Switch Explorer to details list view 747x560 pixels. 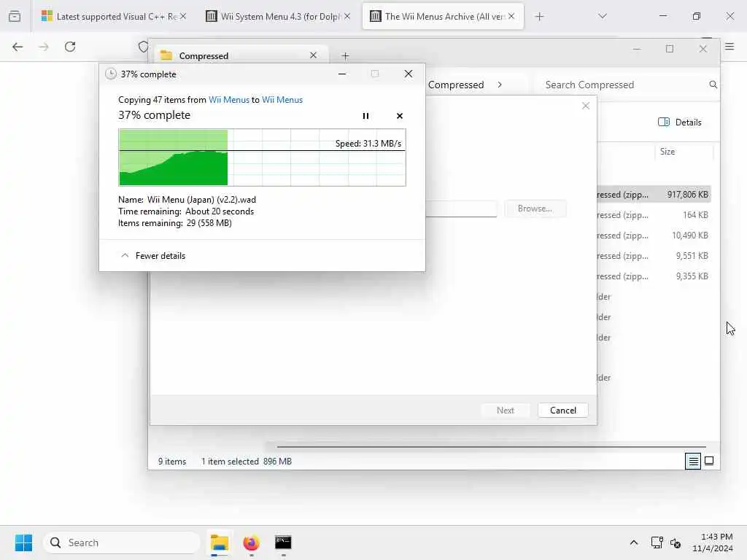click(693, 461)
